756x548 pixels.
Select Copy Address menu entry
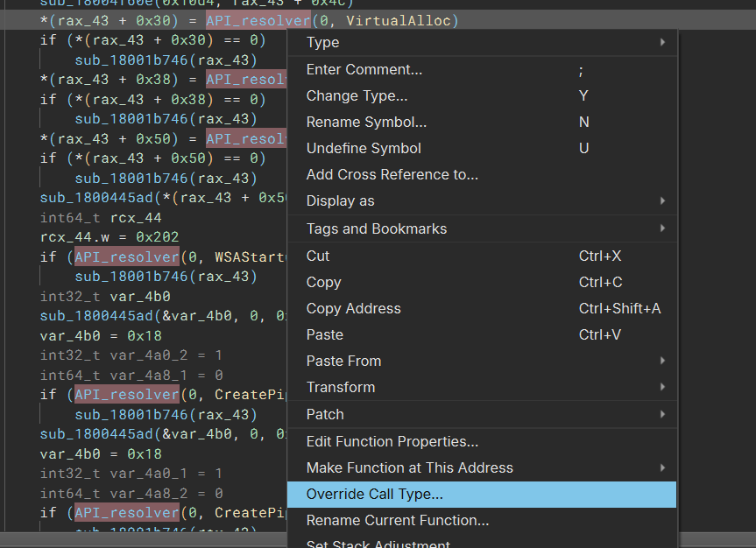click(x=482, y=308)
